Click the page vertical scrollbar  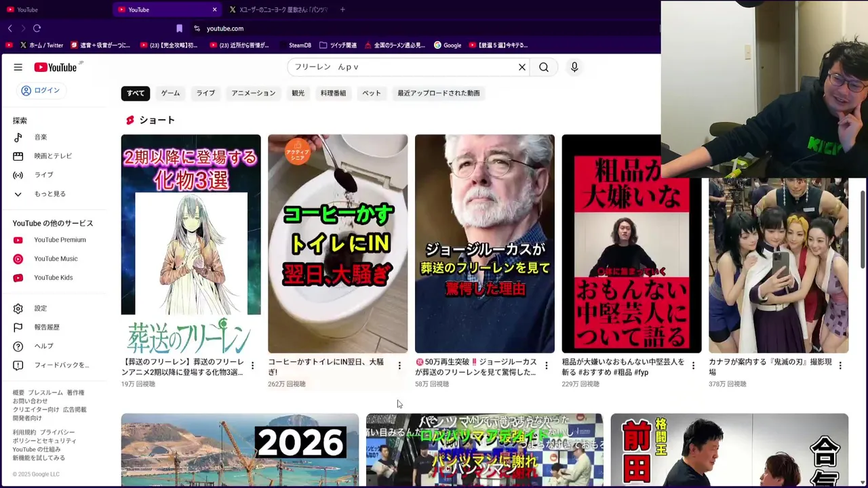tap(863, 230)
